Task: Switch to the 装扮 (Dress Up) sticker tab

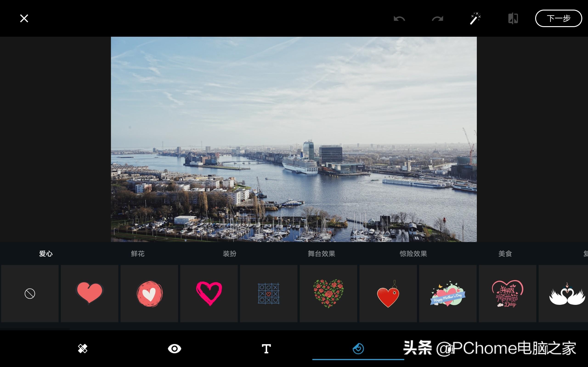Action: tap(229, 253)
